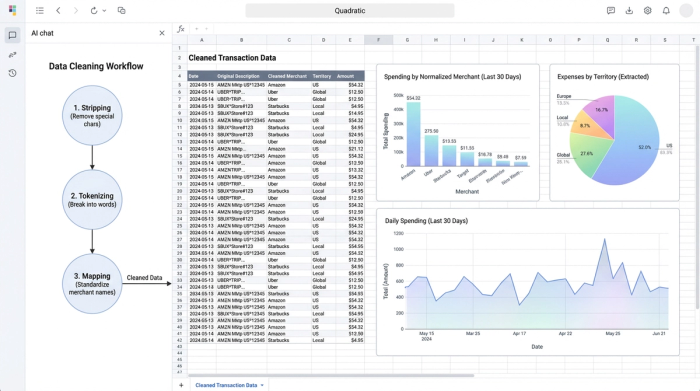Open the menu list icon

point(40,10)
